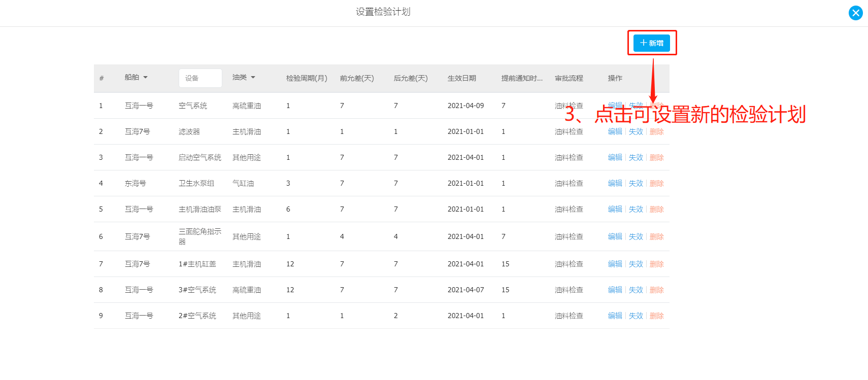The image size is (868, 380).
Task: Select the 1#主机缸盖 equipment cell
Action: click(x=197, y=264)
